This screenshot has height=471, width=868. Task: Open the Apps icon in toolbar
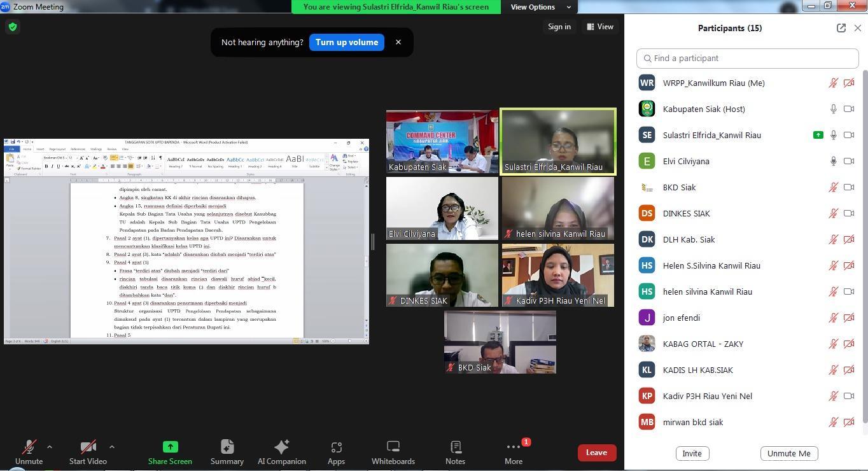point(336,452)
